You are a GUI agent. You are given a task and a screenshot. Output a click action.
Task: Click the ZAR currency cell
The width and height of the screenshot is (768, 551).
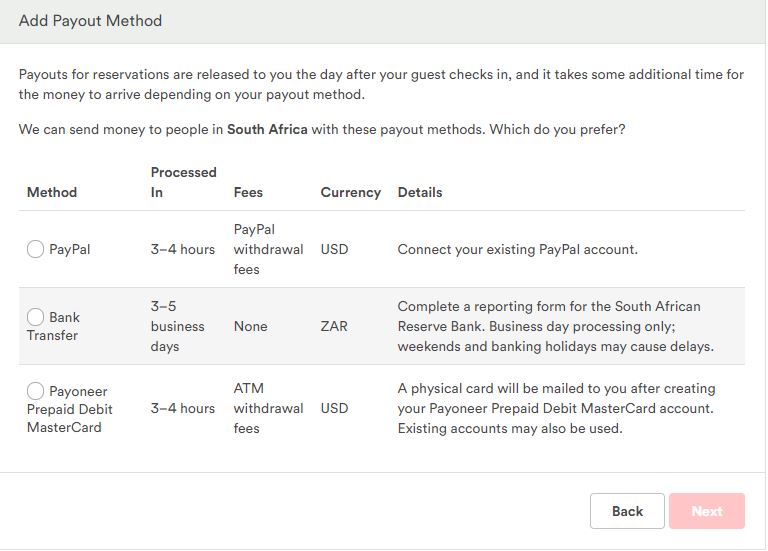(335, 326)
